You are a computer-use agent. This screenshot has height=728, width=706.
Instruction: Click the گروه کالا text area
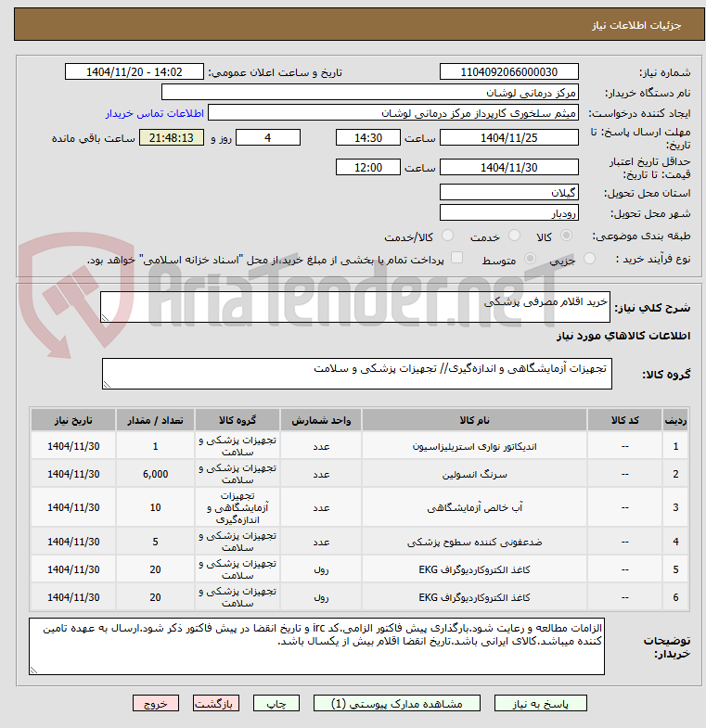click(x=357, y=374)
